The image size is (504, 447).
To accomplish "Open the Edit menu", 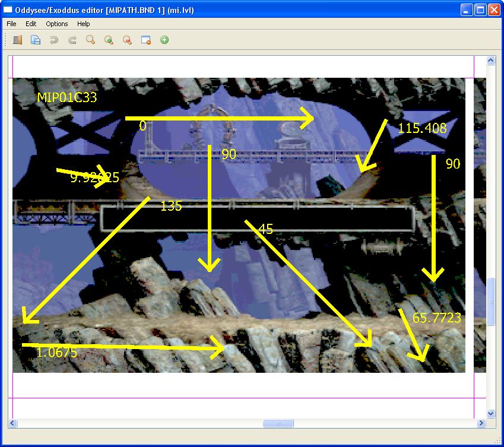I will click(31, 24).
